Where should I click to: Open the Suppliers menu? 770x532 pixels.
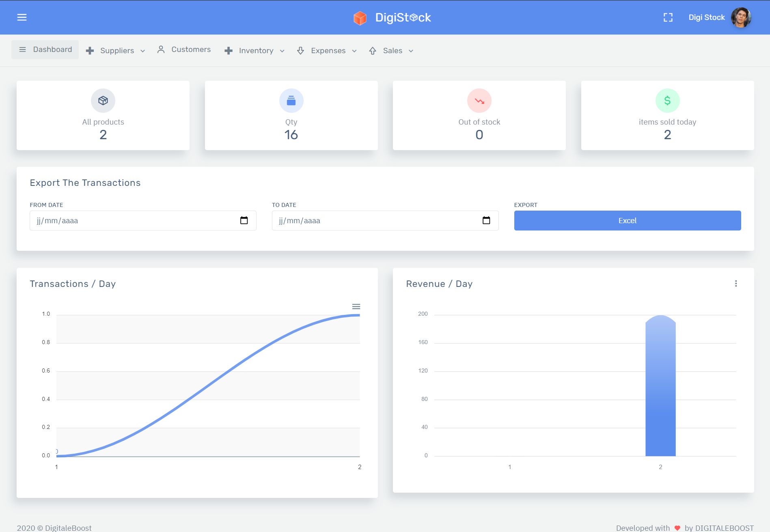click(116, 51)
